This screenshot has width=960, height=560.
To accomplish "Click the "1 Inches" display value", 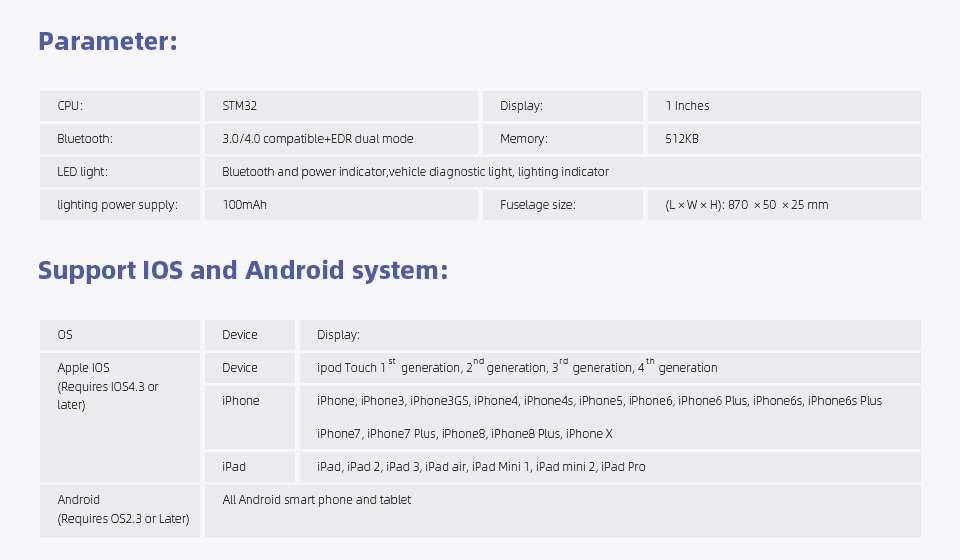I will point(687,106).
